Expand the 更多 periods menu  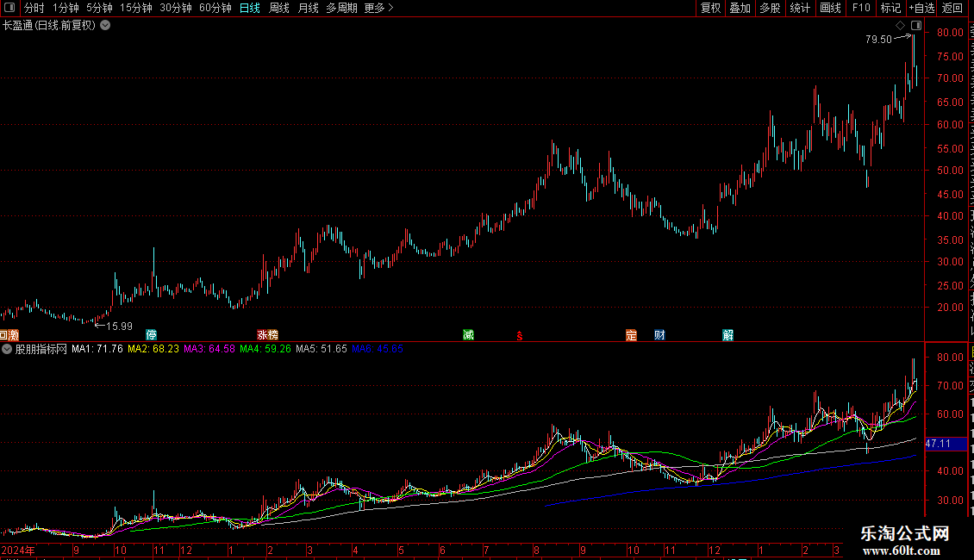[379, 8]
